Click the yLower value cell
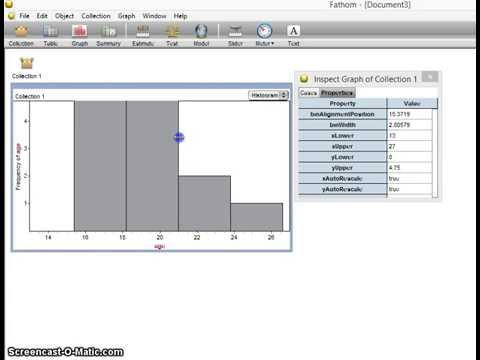Screen dimensions: 480x360 tap(410, 157)
